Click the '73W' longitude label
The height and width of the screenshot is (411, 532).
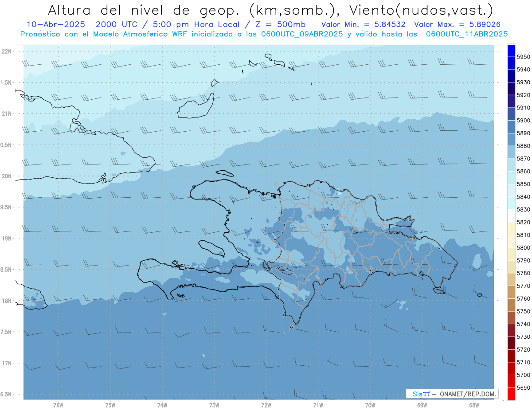(214, 405)
